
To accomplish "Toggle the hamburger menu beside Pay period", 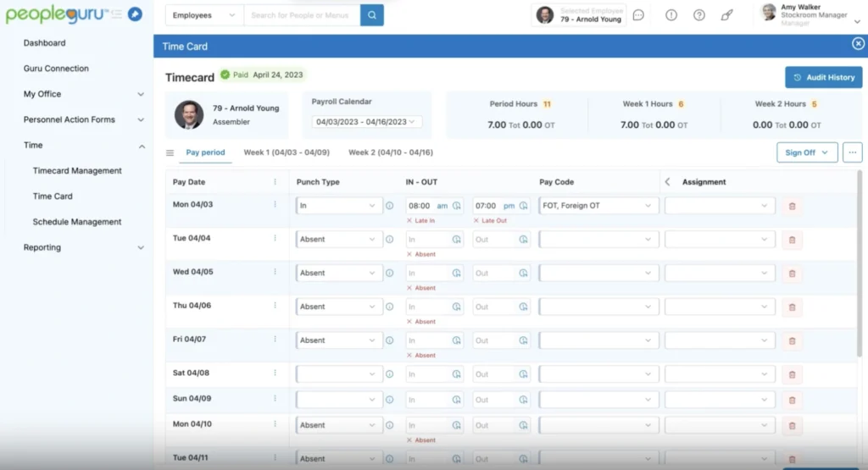I will 170,153.
